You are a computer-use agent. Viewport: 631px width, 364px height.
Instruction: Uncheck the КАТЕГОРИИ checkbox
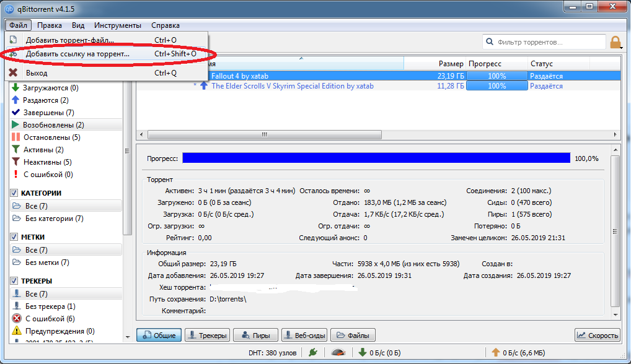[15, 193]
